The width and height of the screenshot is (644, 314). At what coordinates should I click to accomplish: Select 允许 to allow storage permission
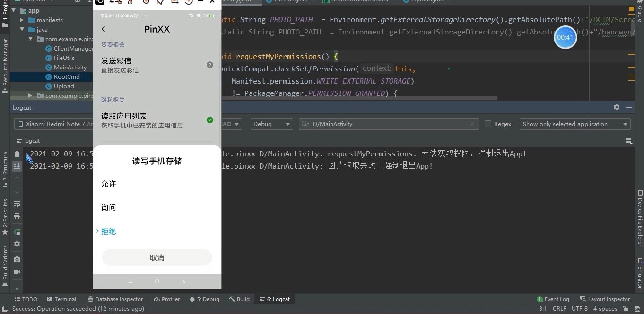tap(108, 184)
